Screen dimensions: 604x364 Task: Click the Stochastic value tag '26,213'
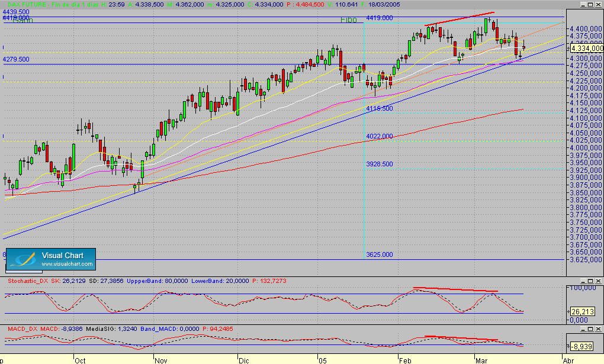[582, 311]
